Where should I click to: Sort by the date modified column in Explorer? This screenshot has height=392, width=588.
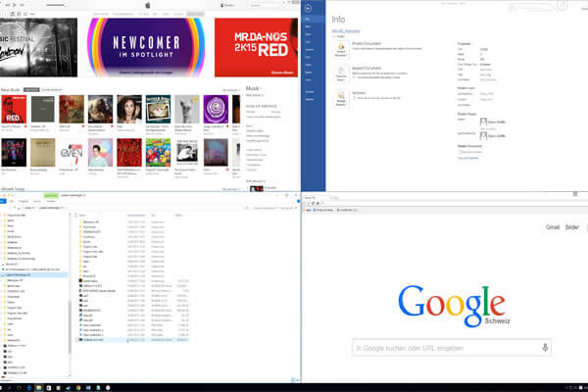coord(136,216)
